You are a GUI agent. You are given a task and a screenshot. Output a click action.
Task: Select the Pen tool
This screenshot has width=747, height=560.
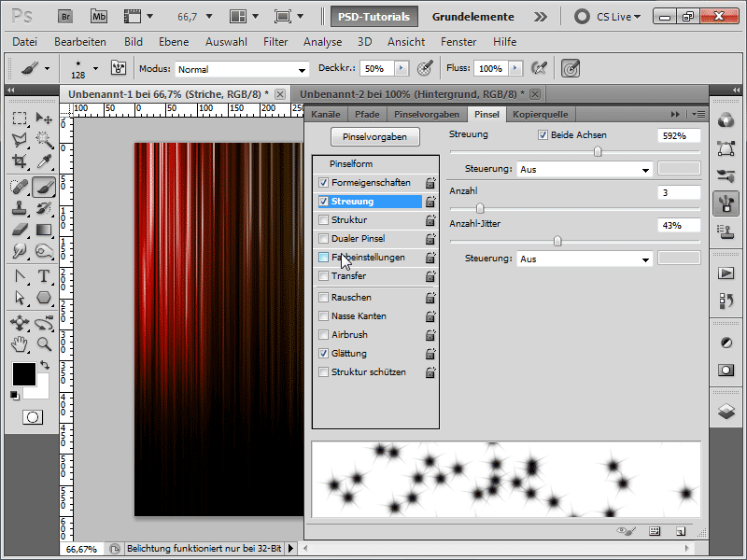(20, 276)
